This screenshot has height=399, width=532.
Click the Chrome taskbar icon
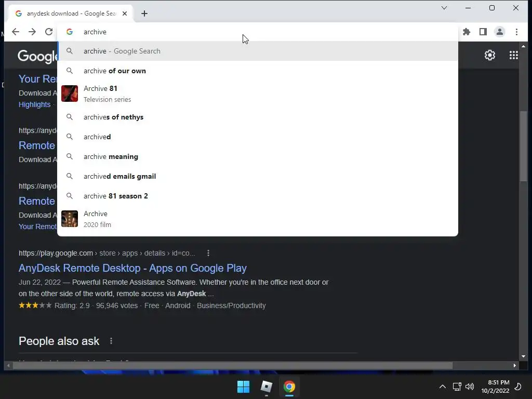[x=289, y=387]
